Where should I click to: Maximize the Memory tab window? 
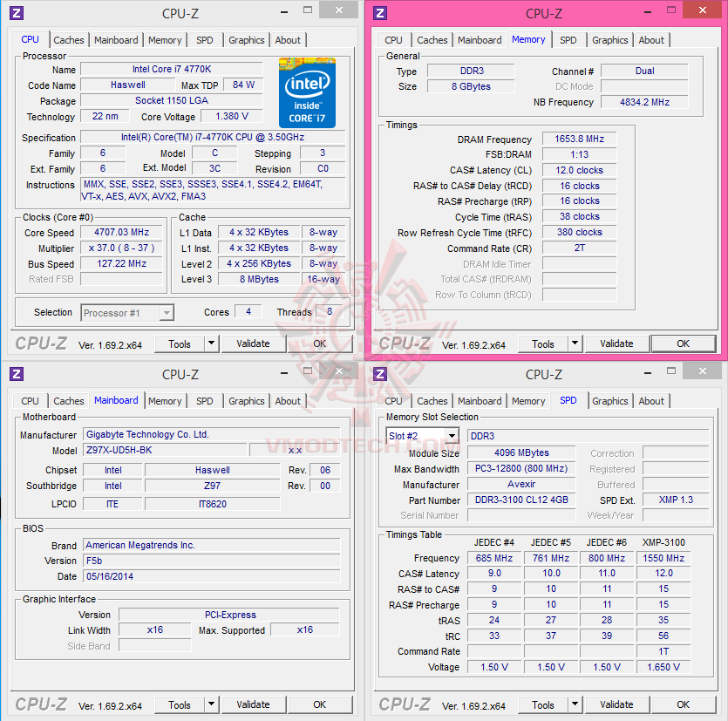671,10
